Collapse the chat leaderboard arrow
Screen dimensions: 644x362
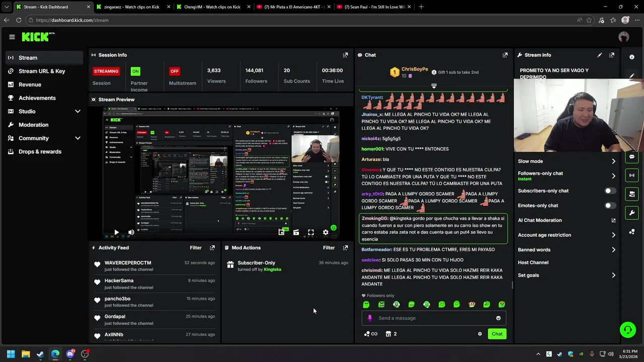click(x=434, y=86)
